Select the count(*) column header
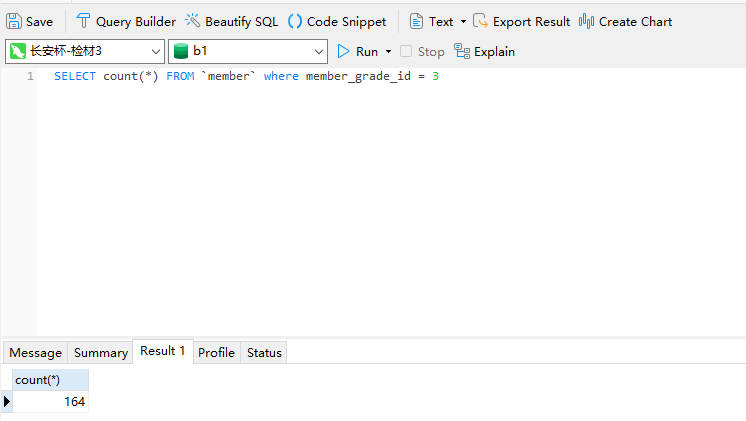 (x=50, y=380)
